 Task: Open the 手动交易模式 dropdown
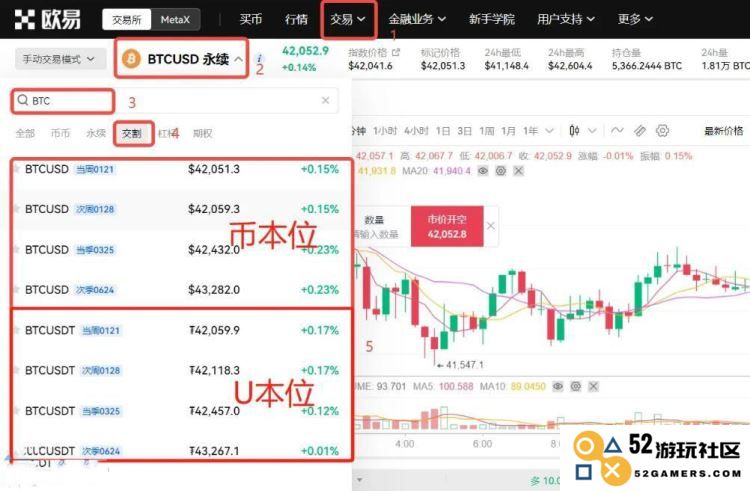coord(59,59)
